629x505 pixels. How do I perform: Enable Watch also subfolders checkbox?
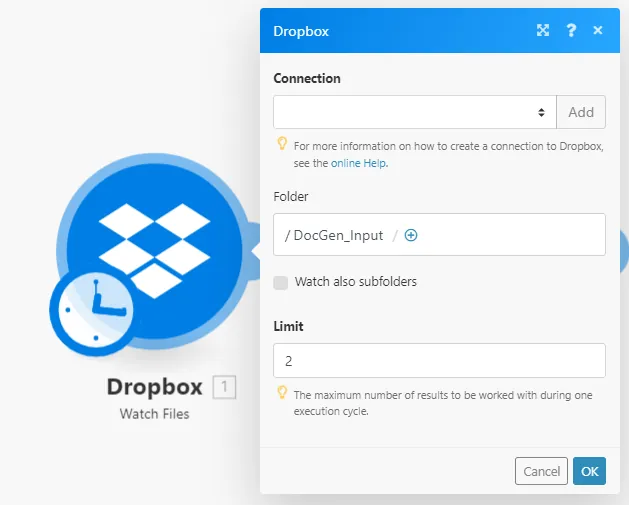point(280,282)
